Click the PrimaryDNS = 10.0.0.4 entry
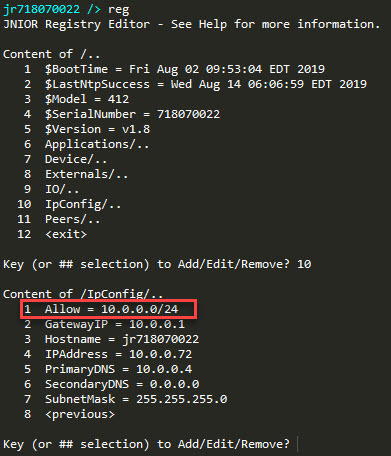Viewport: 391px width, 456px height. (108, 369)
